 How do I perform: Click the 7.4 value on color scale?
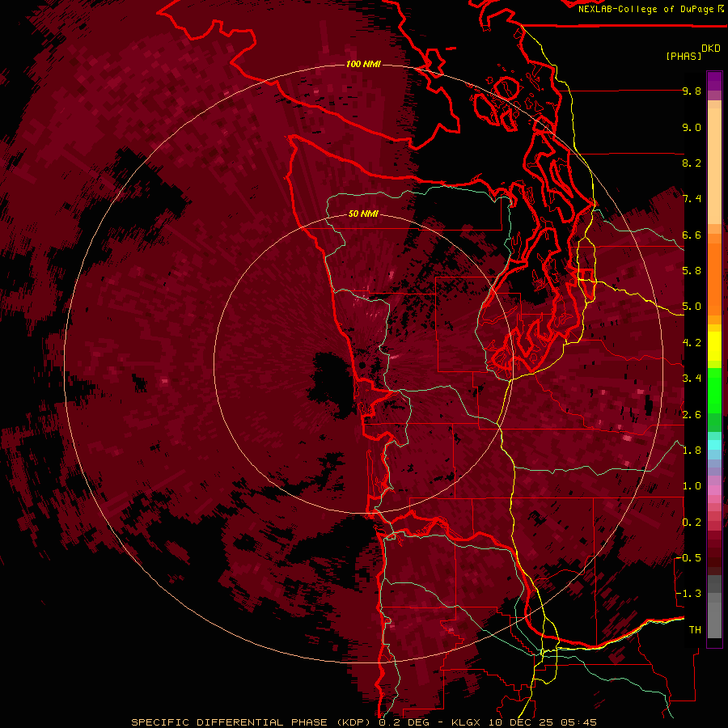(x=692, y=199)
